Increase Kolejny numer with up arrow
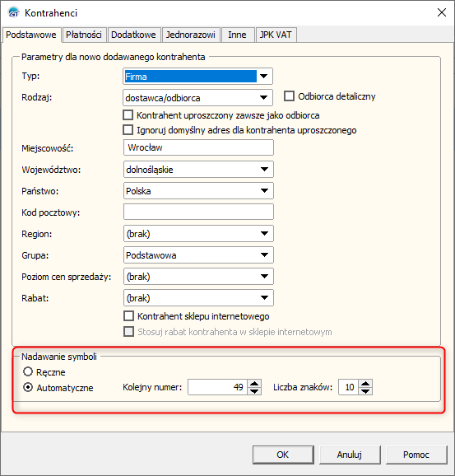The height and width of the screenshot is (476, 455). (254, 384)
